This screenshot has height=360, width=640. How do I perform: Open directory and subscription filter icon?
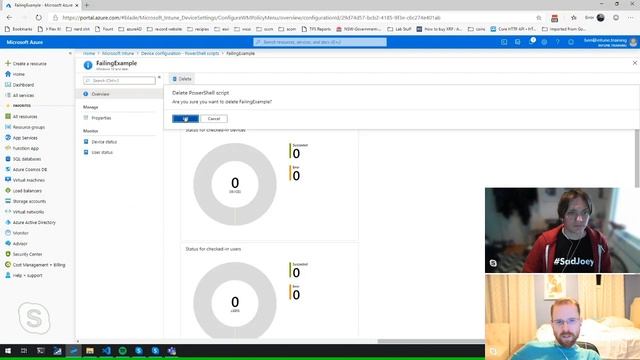coord(518,42)
